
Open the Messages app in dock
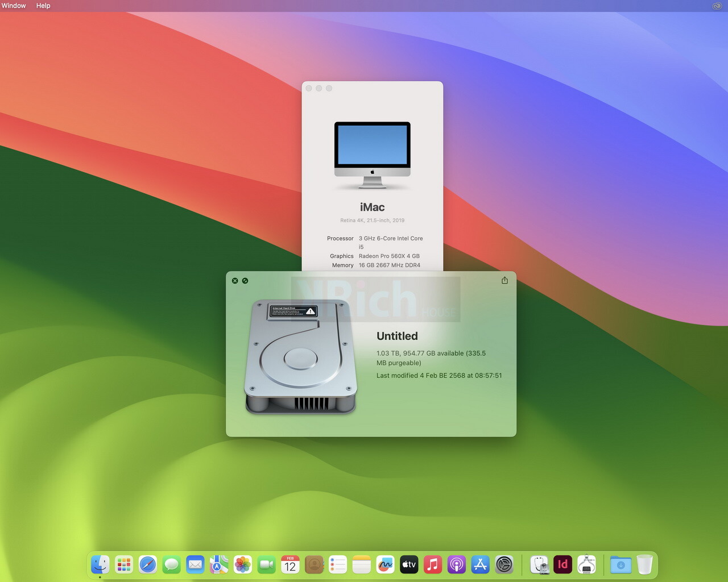(171, 564)
